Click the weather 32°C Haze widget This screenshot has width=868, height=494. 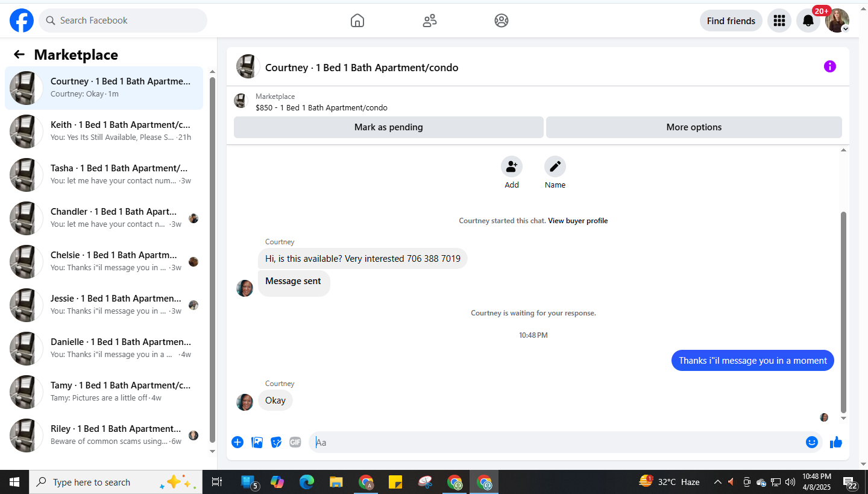click(x=670, y=482)
